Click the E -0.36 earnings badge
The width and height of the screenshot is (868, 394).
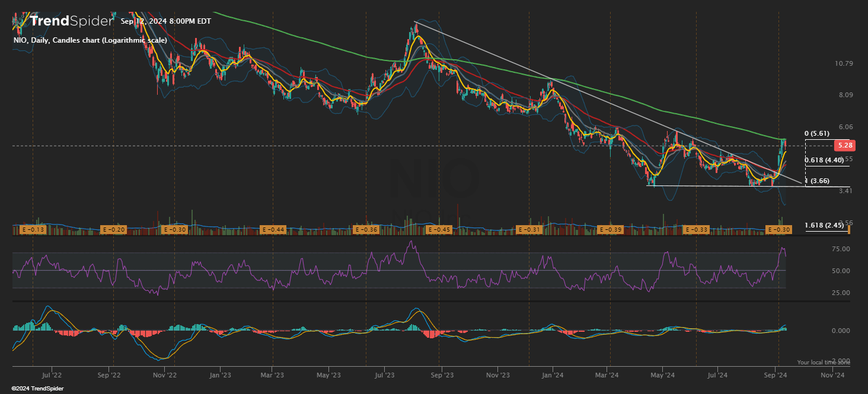tap(366, 229)
